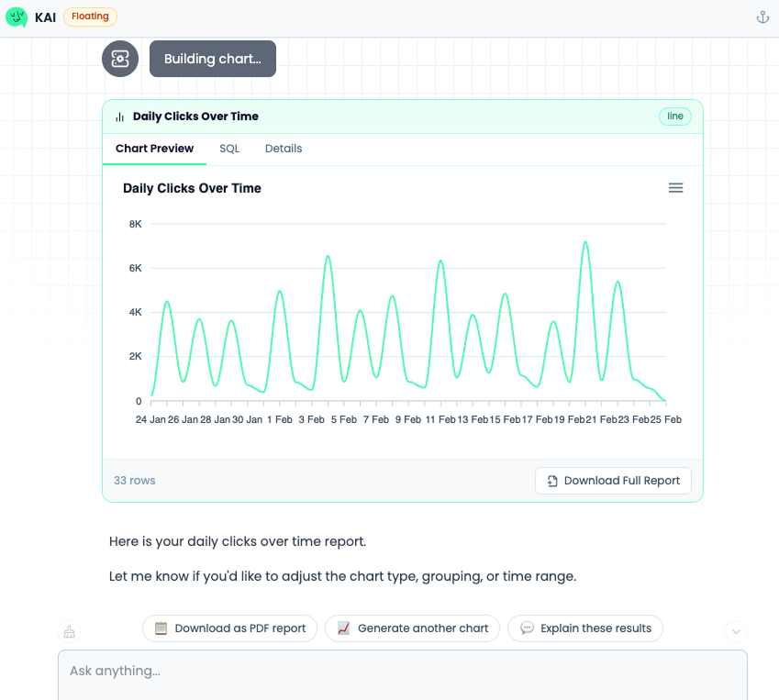Select the anchor icon in the top corner
Image resolution: width=779 pixels, height=700 pixels.
[x=762, y=17]
